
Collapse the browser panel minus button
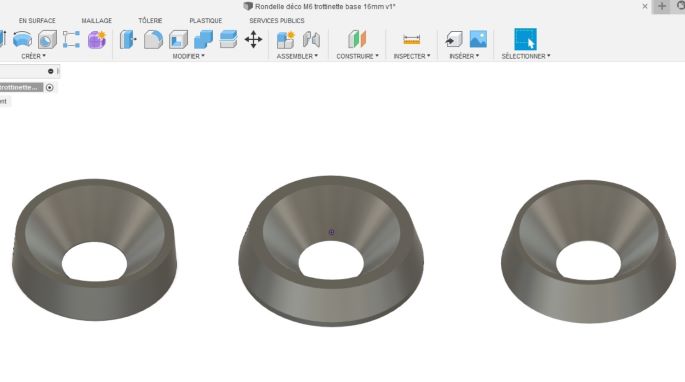tap(51, 71)
